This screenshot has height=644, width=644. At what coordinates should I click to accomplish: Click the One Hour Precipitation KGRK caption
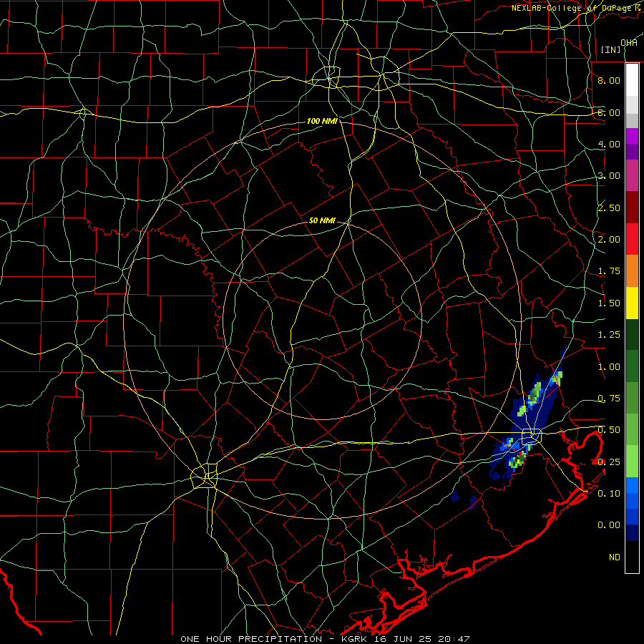pos(325,639)
